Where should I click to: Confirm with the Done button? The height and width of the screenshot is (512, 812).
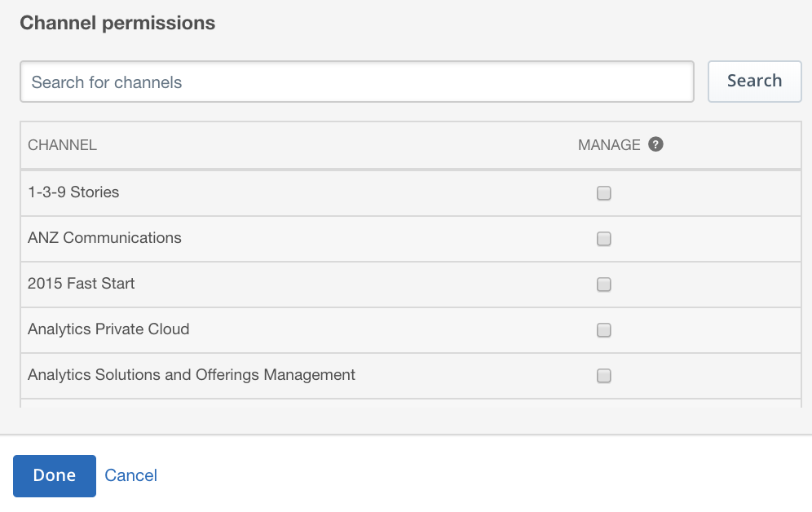pyautogui.click(x=55, y=476)
